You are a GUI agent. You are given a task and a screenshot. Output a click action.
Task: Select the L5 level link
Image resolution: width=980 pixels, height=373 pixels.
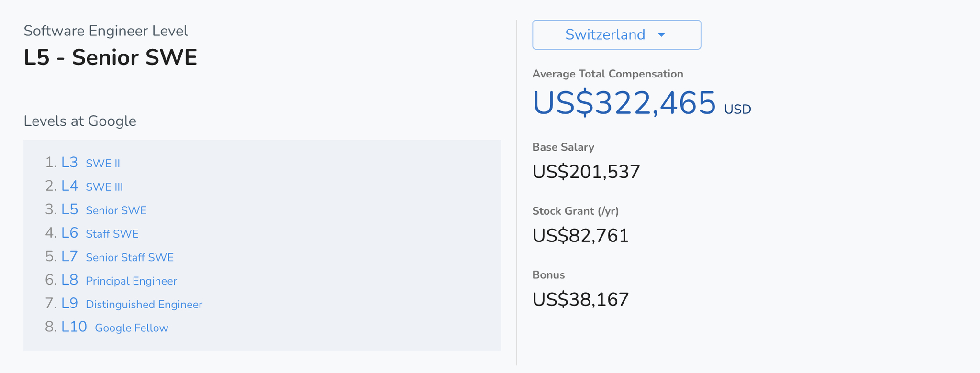(x=69, y=209)
